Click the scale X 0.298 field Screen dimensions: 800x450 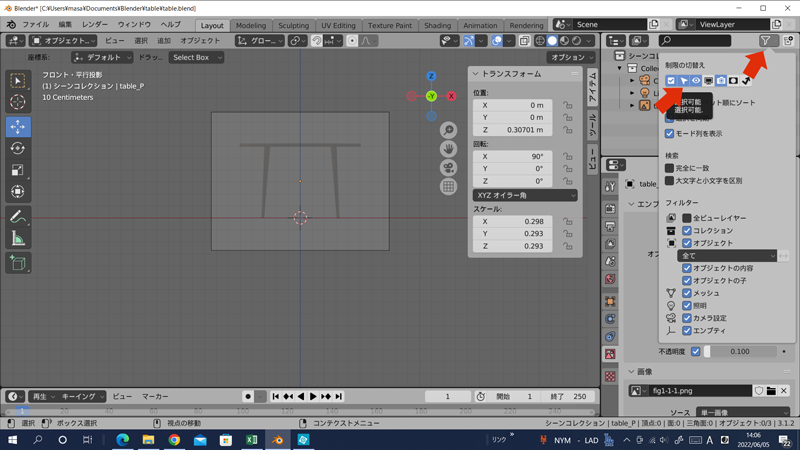click(x=512, y=221)
